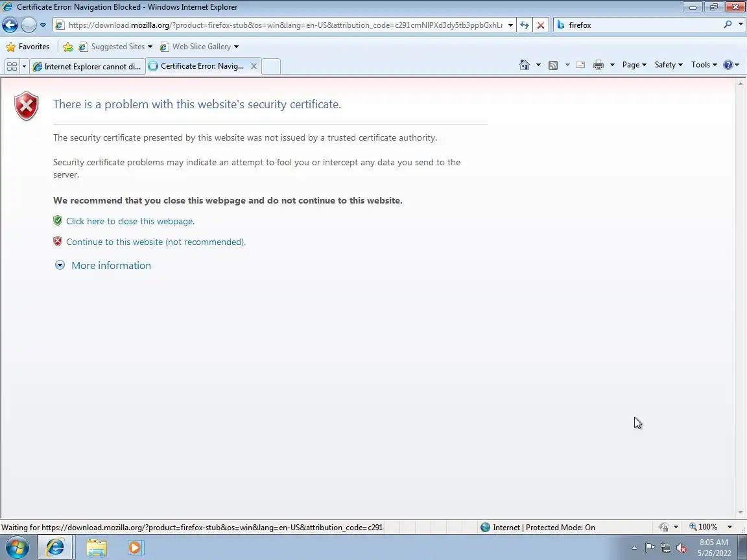Image resolution: width=747 pixels, height=560 pixels.
Task: Open Windows Explorer from taskbar
Action: [96, 548]
